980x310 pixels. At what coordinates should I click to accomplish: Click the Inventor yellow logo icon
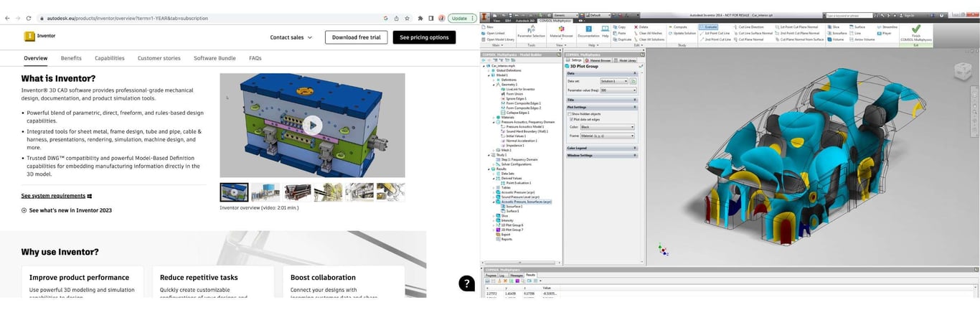29,36
